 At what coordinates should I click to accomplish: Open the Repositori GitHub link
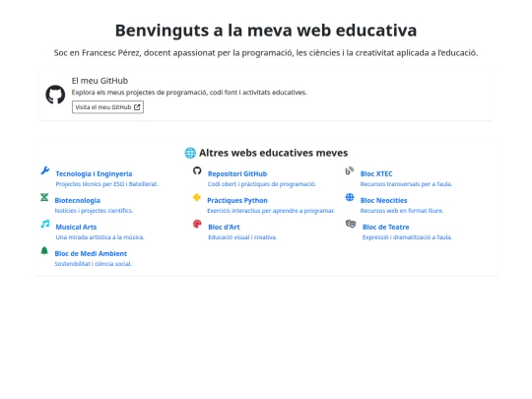tap(237, 173)
